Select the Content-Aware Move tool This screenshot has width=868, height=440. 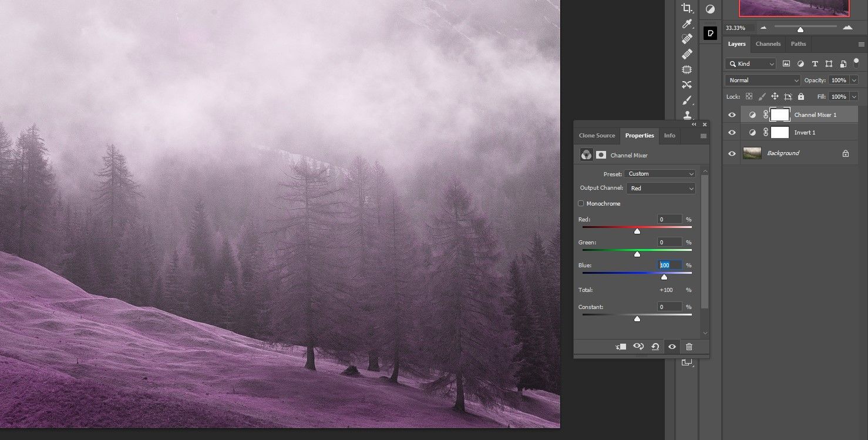687,85
